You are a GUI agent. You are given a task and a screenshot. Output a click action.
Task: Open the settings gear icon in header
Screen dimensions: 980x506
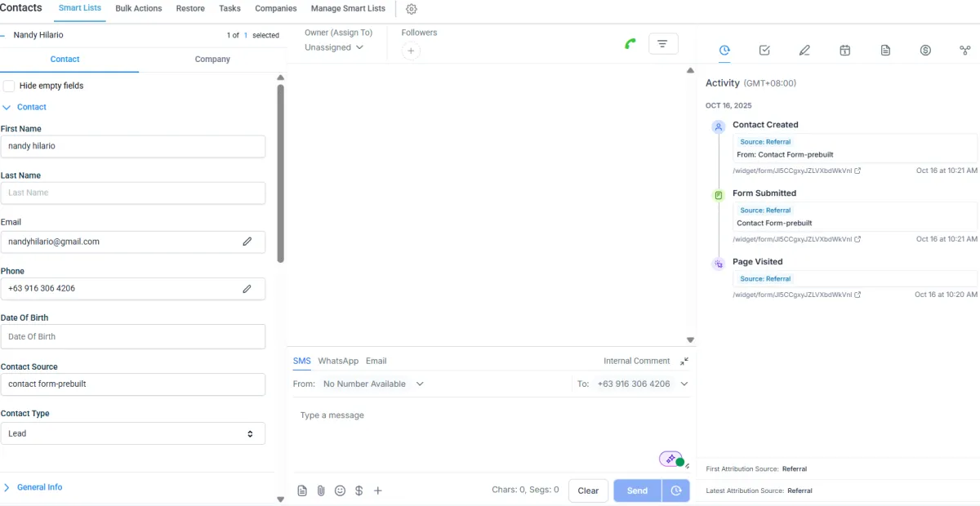click(x=412, y=9)
